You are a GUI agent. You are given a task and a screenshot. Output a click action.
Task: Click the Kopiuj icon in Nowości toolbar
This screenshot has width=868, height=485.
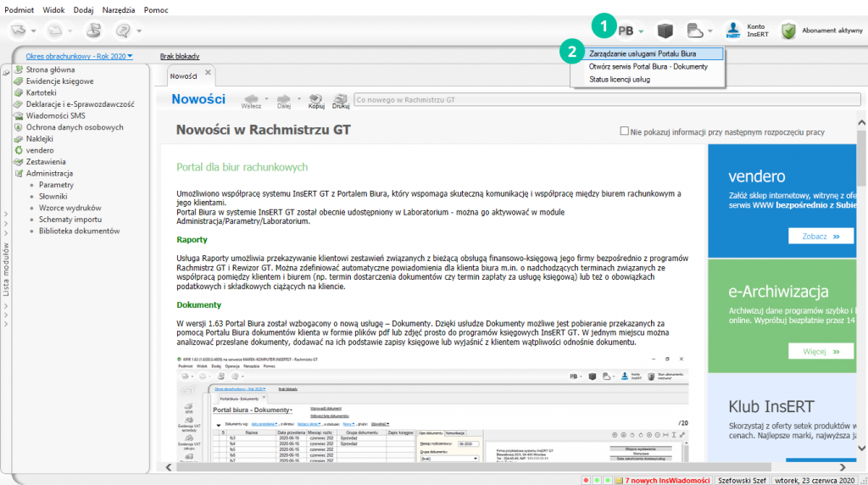point(316,101)
